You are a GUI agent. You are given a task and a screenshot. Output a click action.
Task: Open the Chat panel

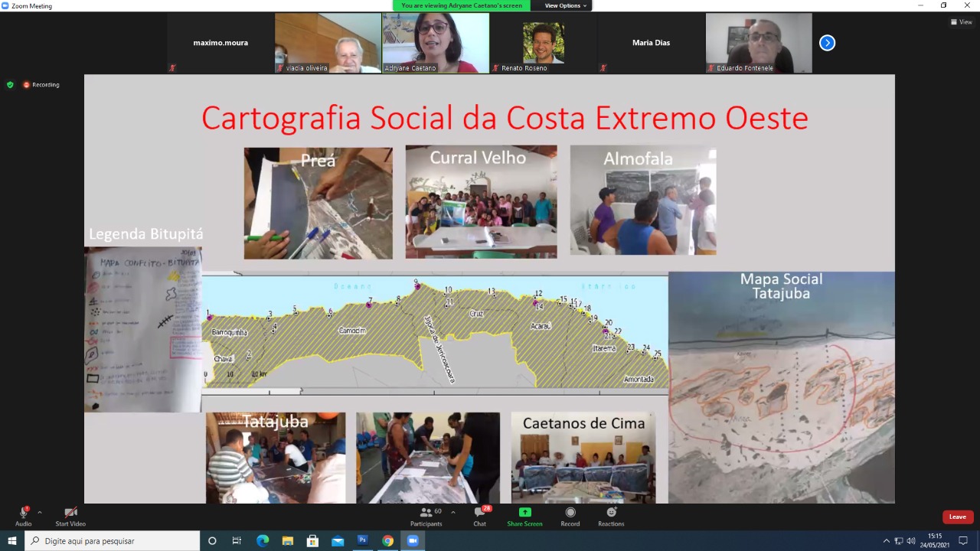point(479,516)
